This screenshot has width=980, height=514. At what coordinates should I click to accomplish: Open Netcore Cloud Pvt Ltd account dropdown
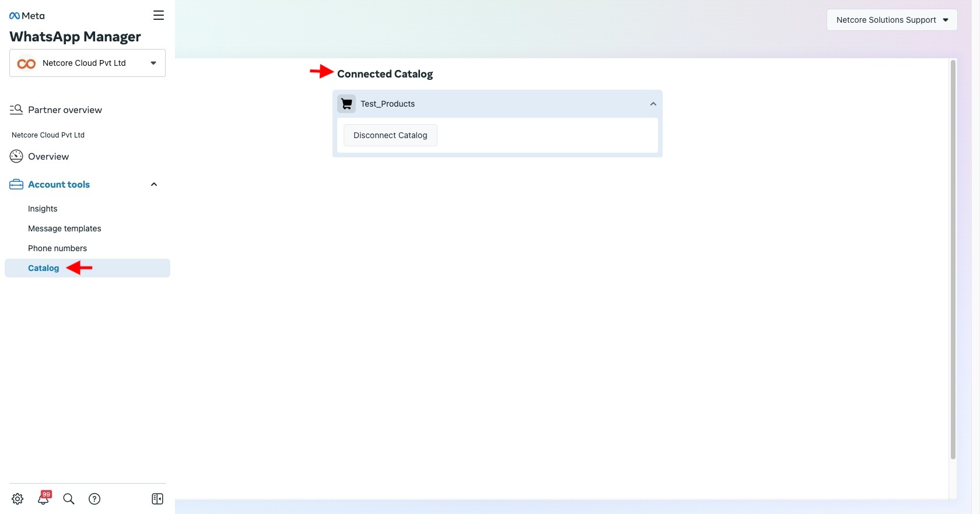point(87,63)
